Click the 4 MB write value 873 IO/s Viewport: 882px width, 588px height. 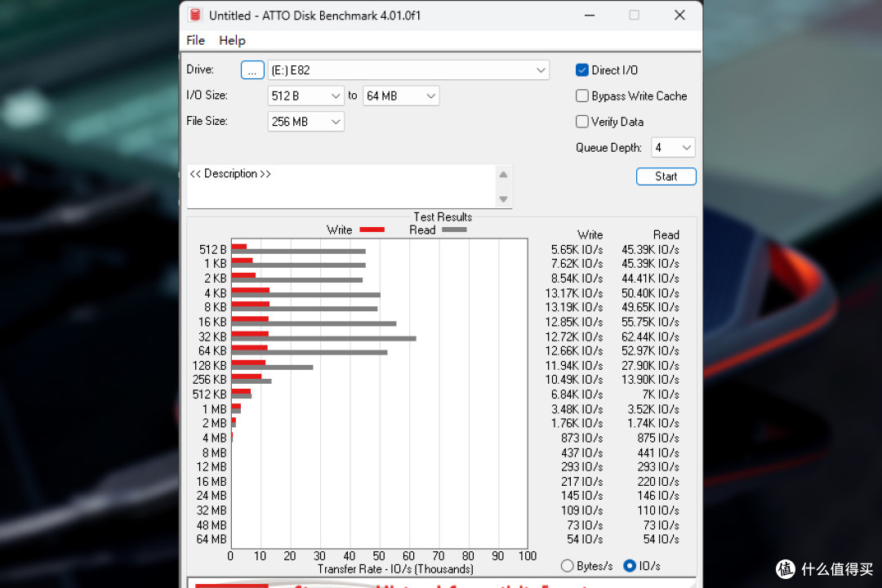[x=581, y=439]
